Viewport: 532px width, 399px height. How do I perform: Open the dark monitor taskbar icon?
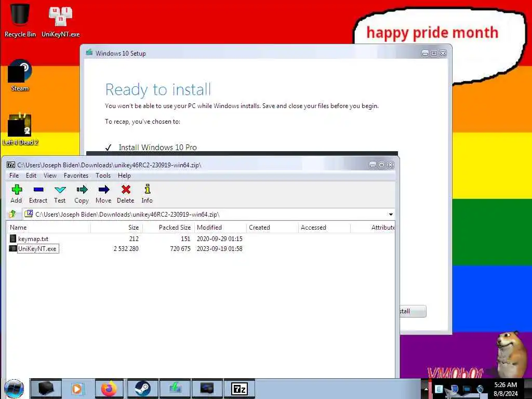coord(207,389)
